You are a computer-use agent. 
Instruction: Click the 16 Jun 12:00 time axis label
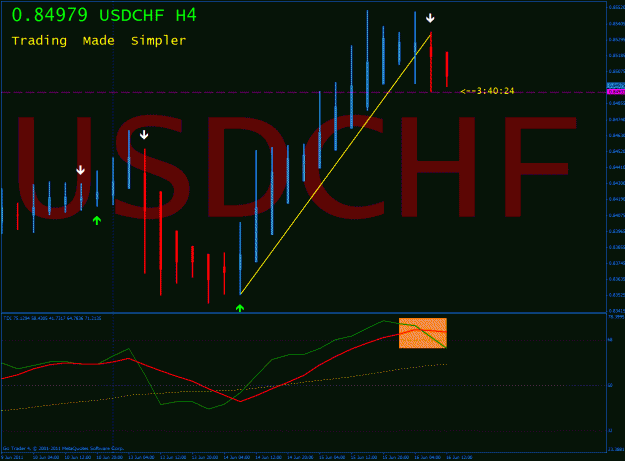click(x=459, y=457)
